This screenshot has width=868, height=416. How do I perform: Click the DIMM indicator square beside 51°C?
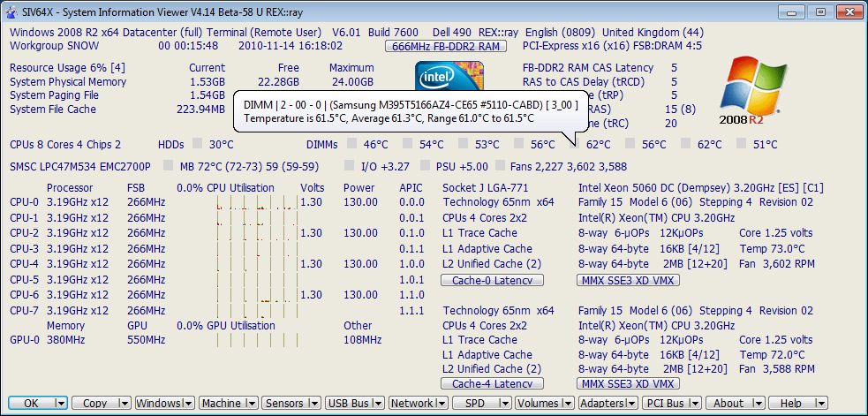[x=742, y=144]
